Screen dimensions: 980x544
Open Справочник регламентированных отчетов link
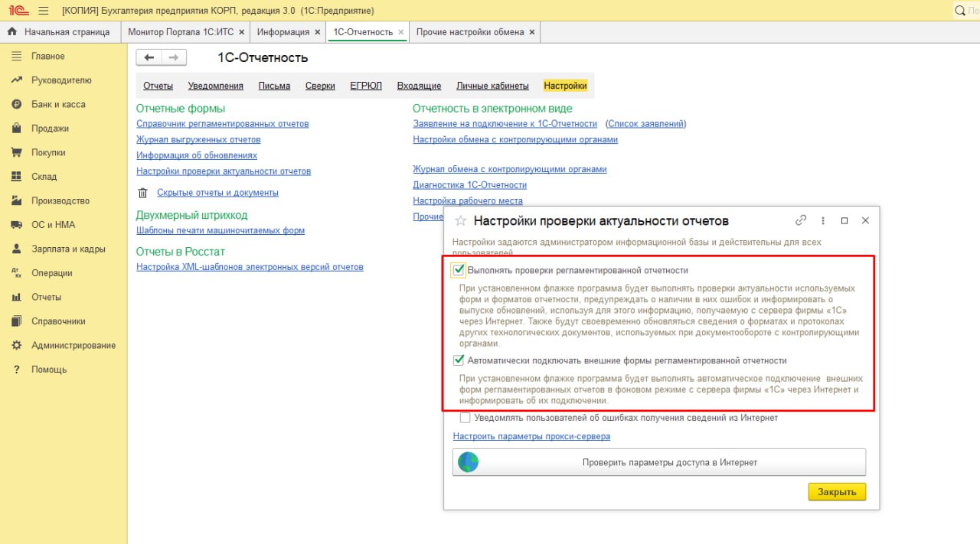tap(223, 124)
